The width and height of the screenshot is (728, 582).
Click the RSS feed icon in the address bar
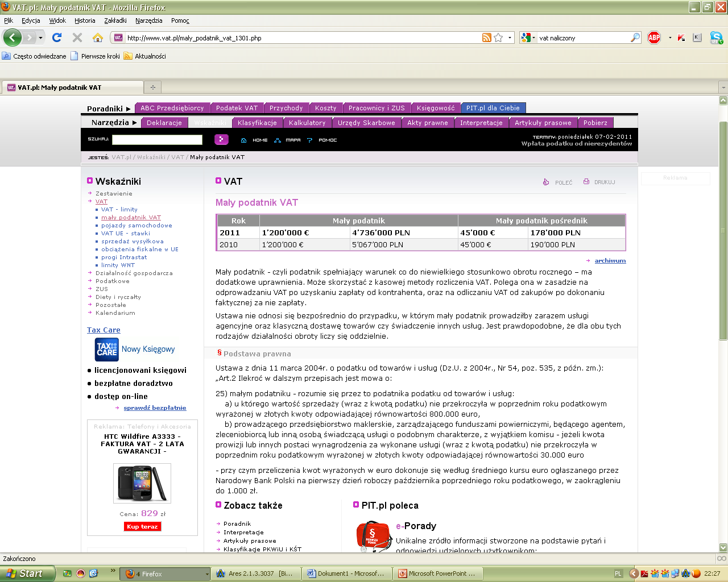[486, 38]
